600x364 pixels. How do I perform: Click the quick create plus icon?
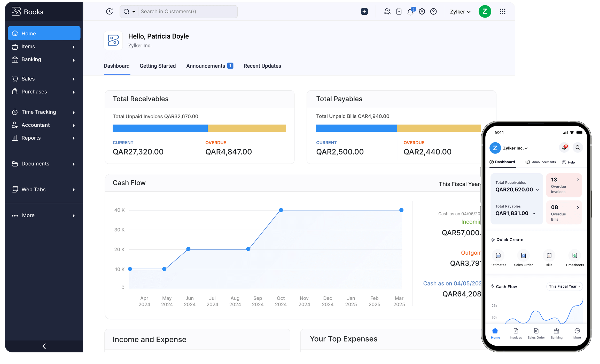(x=364, y=11)
